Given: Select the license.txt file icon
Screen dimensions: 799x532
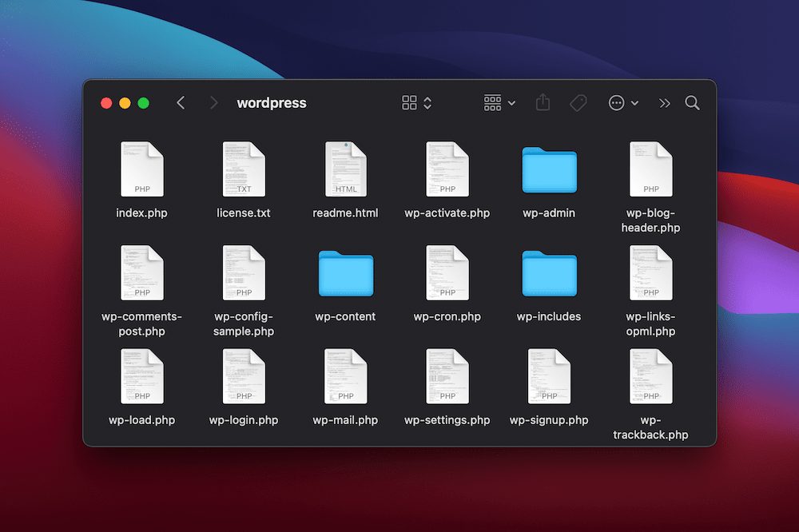Looking at the screenshot, I should (244, 169).
